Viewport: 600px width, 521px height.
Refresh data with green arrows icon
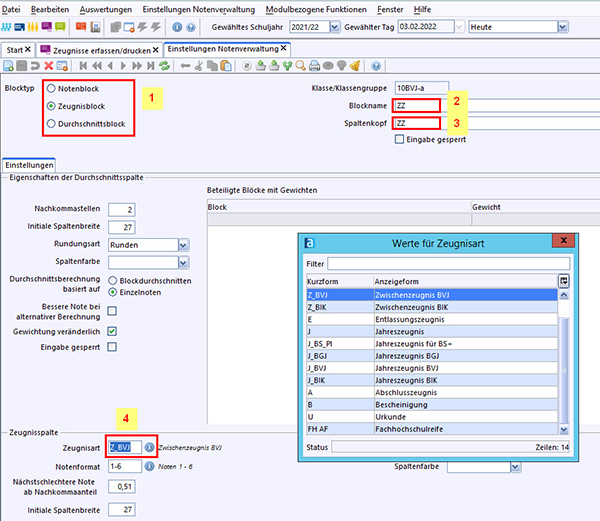point(165,66)
